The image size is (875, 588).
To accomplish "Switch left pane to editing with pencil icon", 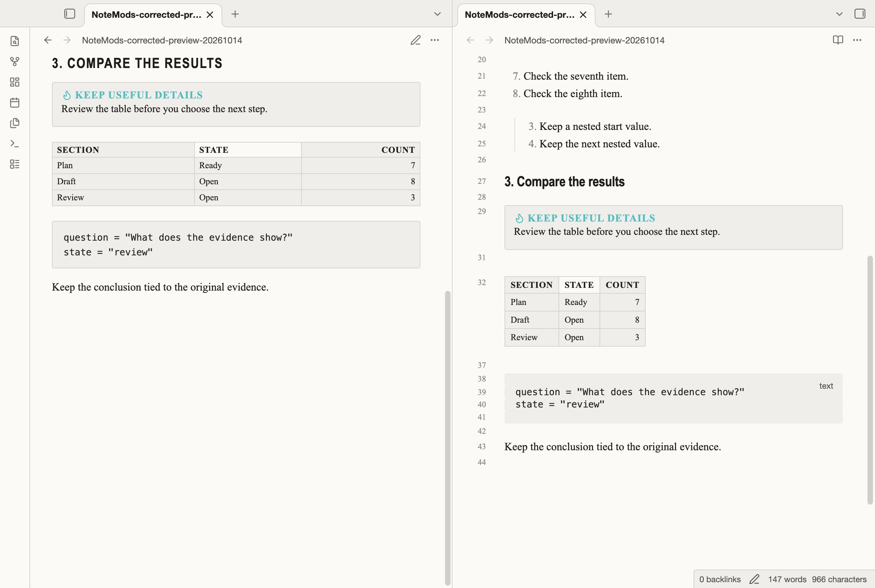I will point(415,40).
